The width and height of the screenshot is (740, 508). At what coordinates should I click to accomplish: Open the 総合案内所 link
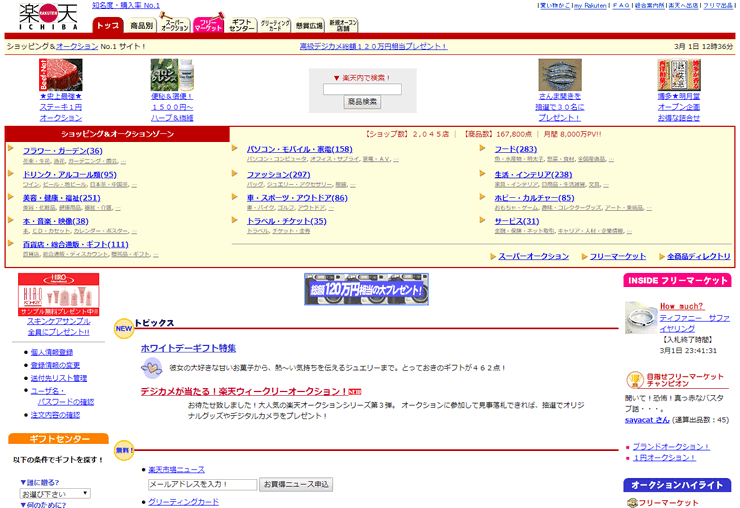(649, 6)
